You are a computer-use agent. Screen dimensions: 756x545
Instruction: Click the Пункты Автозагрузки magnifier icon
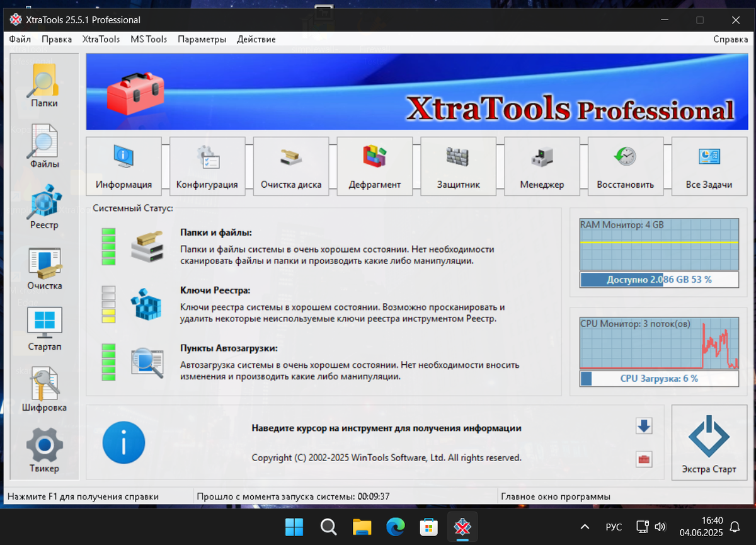[x=147, y=362]
